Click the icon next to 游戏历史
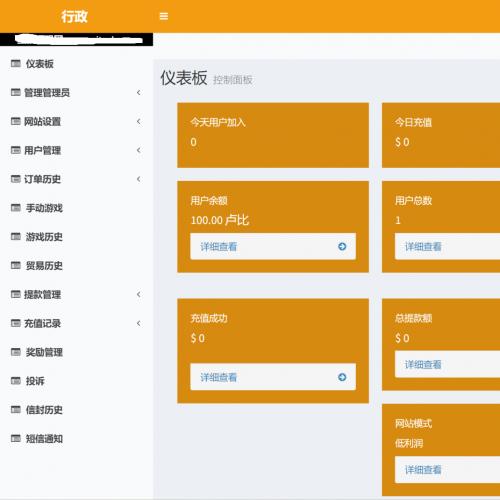This screenshot has width=500, height=500. click(x=16, y=237)
